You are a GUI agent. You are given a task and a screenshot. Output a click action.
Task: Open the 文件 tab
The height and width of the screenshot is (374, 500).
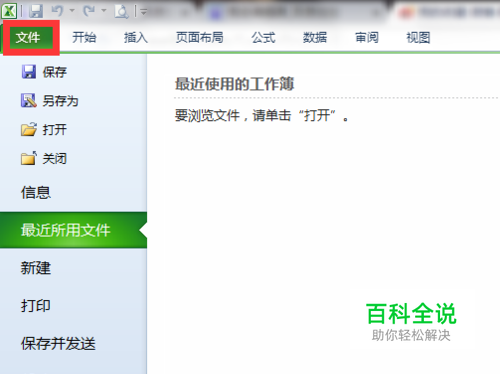coord(28,37)
